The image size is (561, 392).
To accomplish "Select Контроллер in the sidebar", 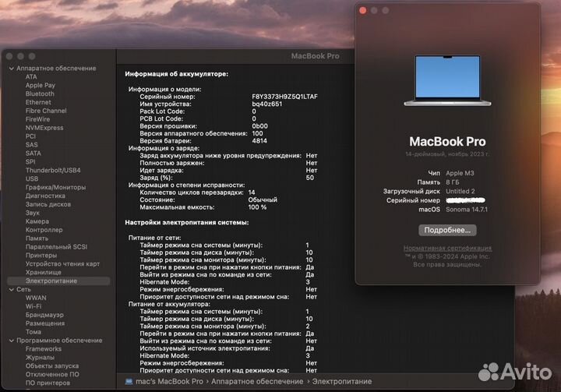I will [44, 230].
